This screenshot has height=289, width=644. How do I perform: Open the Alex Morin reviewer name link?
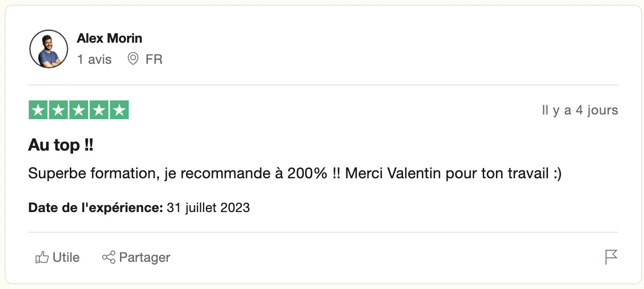109,38
